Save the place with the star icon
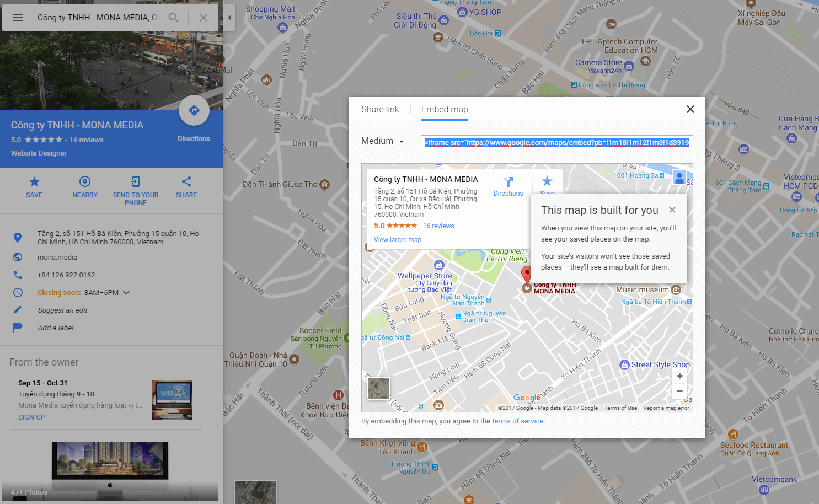This screenshot has width=819, height=504. (x=34, y=181)
